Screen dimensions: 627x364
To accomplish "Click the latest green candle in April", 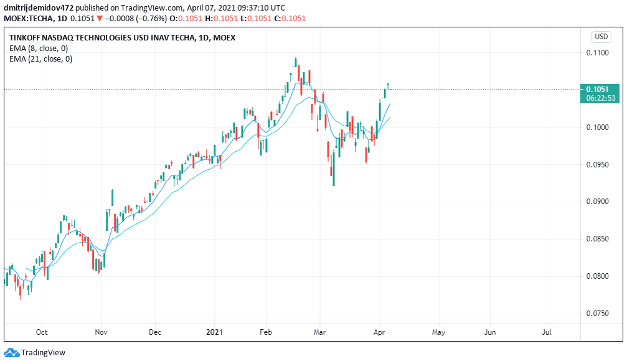I will click(x=388, y=86).
